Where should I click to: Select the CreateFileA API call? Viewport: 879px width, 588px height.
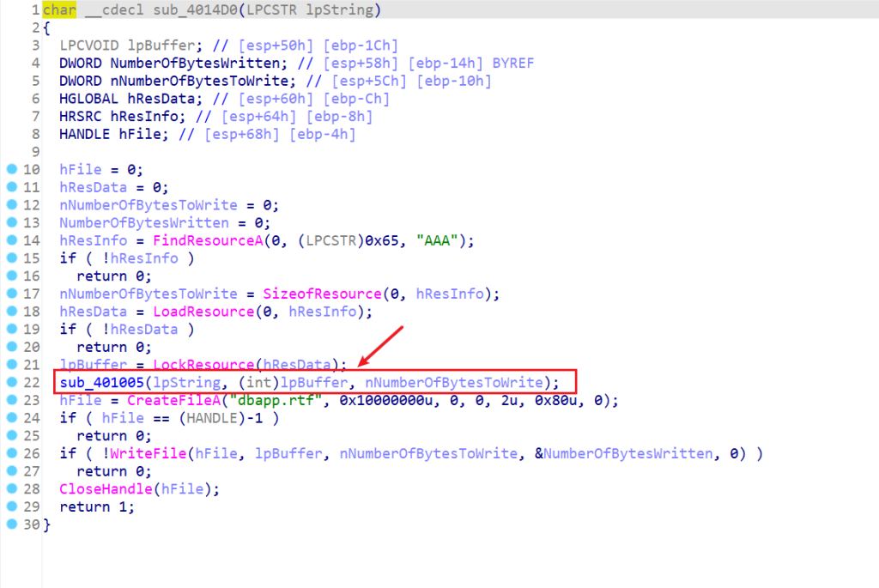(167, 400)
